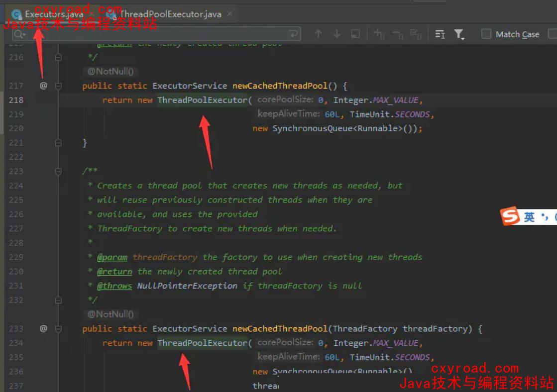Viewport: 557px width, 392px height.
Task: Open the search filter funnel dropdown
Action: pyautogui.click(x=459, y=34)
